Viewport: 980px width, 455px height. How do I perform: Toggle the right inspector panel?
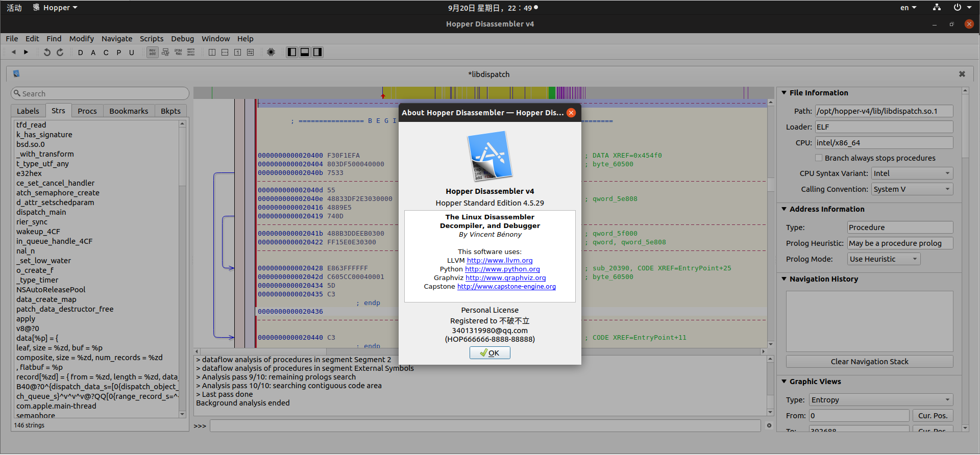click(x=317, y=52)
